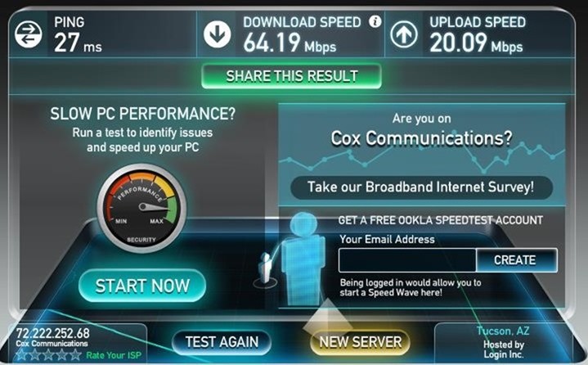Click the performance gauge dial
The image size is (588, 365).
[141, 208]
